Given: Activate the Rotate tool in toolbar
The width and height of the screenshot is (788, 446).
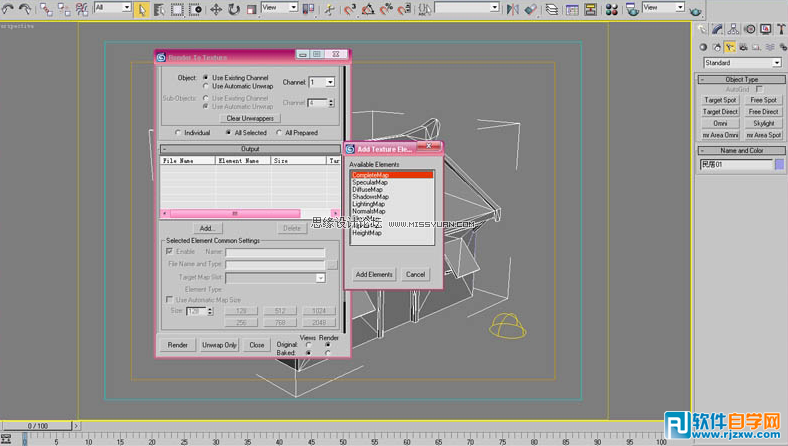Looking at the screenshot, I should (x=233, y=9).
